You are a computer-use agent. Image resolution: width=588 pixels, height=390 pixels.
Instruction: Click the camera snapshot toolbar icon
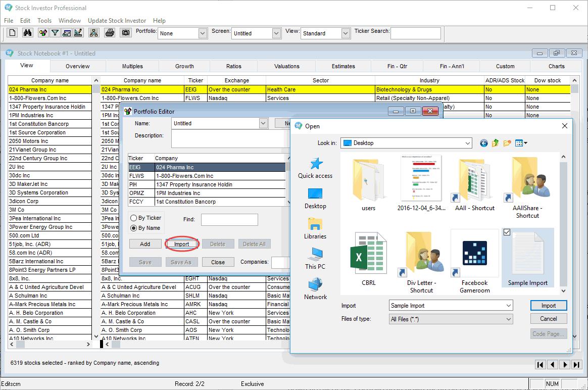coord(124,33)
